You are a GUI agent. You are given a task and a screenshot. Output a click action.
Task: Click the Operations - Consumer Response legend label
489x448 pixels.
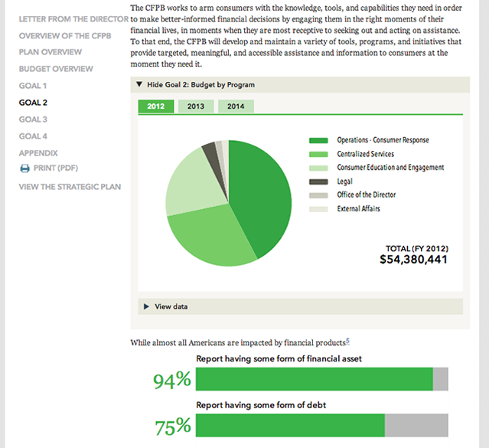pyautogui.click(x=383, y=140)
